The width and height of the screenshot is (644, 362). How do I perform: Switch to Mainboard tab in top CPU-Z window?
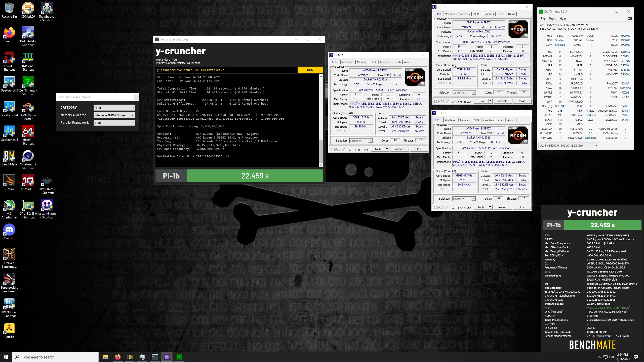coord(451,14)
